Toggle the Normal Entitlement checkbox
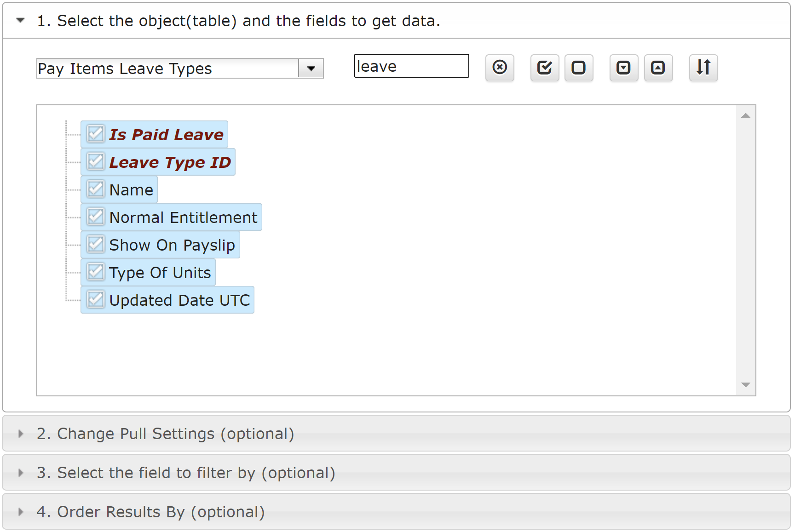The image size is (795, 532). tap(96, 217)
